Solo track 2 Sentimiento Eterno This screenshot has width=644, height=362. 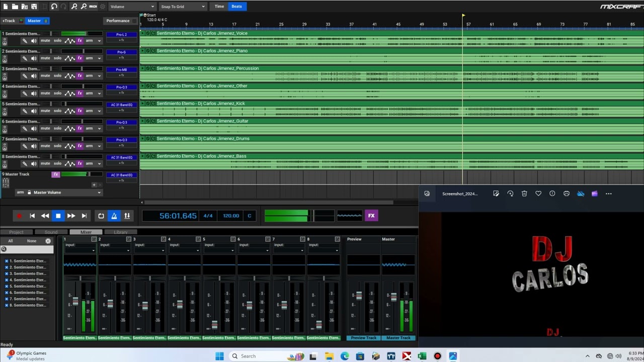(x=57, y=58)
